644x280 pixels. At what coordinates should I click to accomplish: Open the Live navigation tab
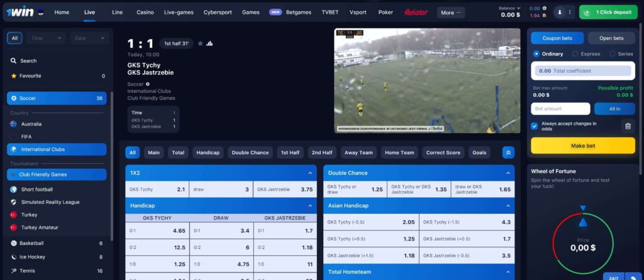coord(89,13)
